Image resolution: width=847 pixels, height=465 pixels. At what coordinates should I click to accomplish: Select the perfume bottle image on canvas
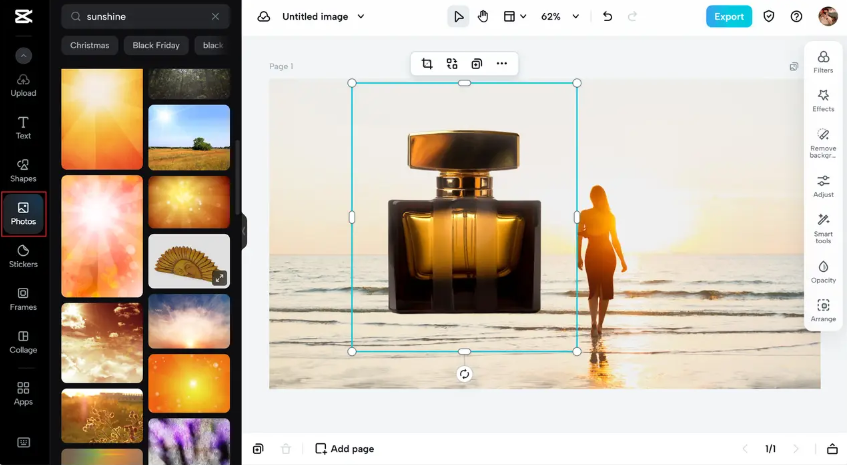pos(464,221)
